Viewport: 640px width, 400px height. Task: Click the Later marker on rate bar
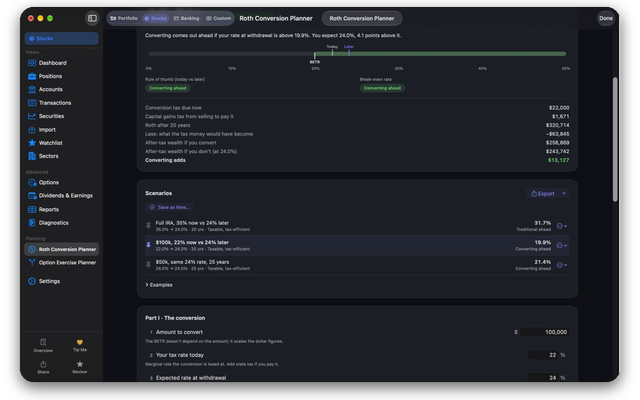tap(349, 50)
